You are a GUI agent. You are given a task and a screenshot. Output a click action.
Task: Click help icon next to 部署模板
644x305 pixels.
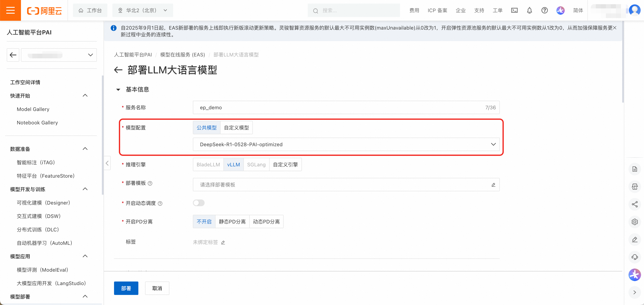coord(150,183)
